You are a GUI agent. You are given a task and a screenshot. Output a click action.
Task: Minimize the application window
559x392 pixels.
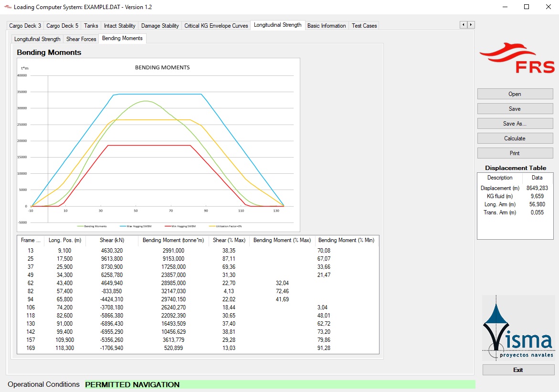click(505, 7)
